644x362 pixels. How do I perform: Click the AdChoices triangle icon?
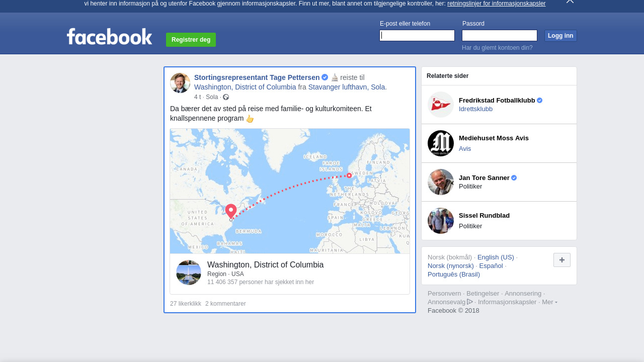pyautogui.click(x=470, y=302)
